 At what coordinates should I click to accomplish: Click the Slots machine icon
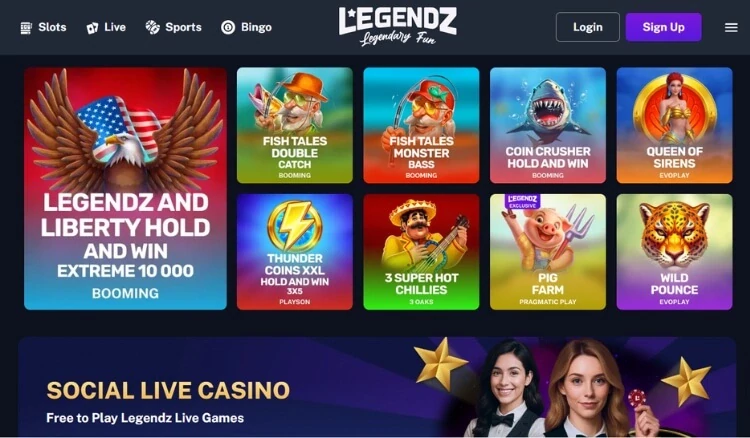click(x=26, y=28)
